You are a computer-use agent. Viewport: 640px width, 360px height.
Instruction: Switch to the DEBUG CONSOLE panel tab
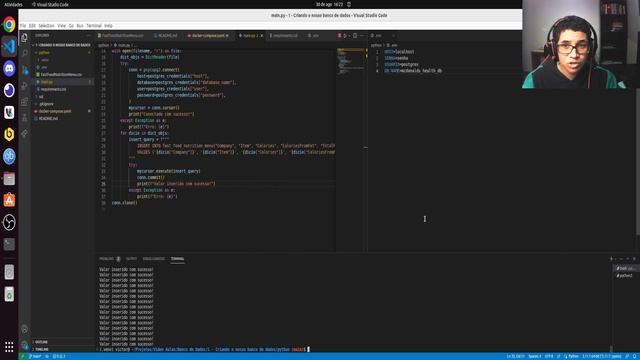(154, 259)
